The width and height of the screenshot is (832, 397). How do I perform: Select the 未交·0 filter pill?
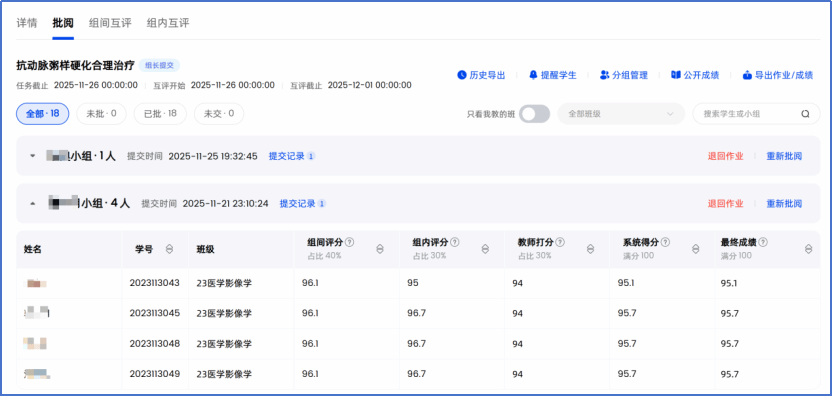219,114
